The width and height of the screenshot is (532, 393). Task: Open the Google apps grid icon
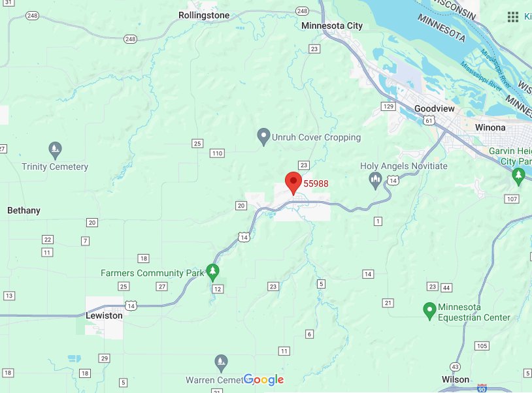513,16
